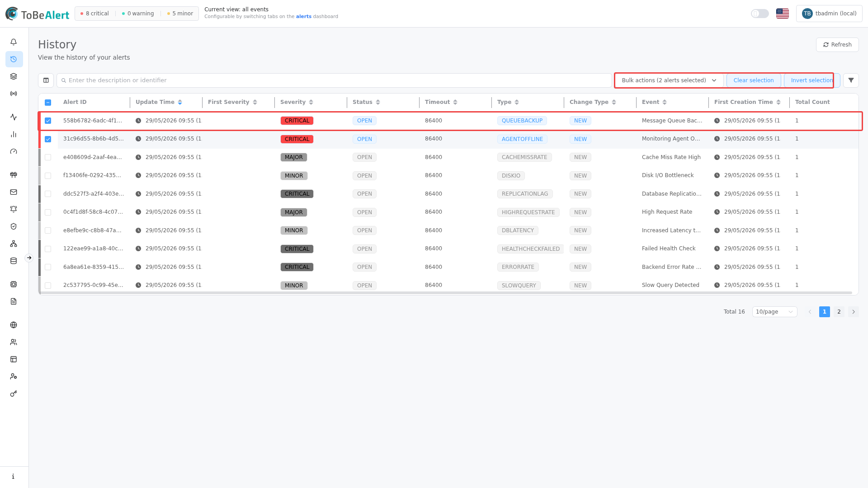Click the info icon at sidebar bottom

pos(14,476)
